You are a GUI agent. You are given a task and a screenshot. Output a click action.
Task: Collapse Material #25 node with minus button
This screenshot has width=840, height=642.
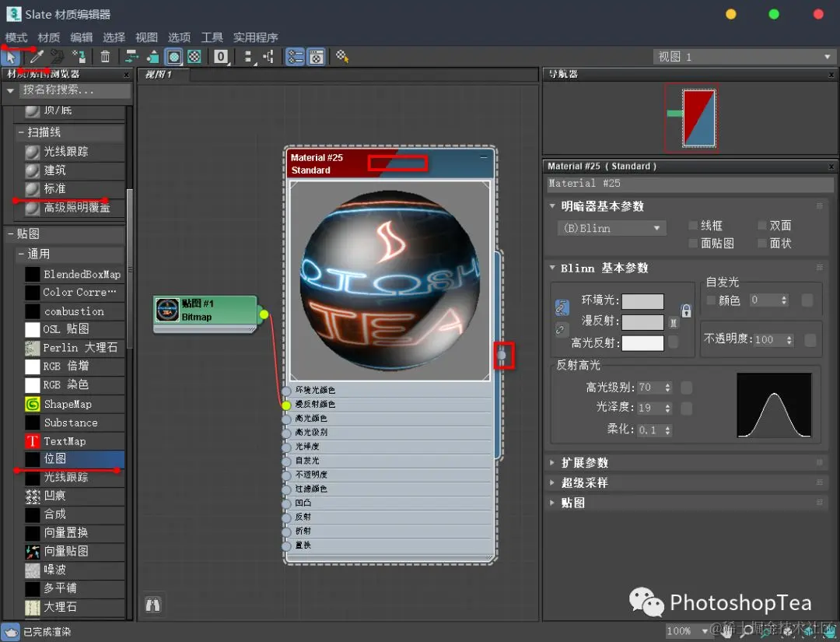click(483, 157)
